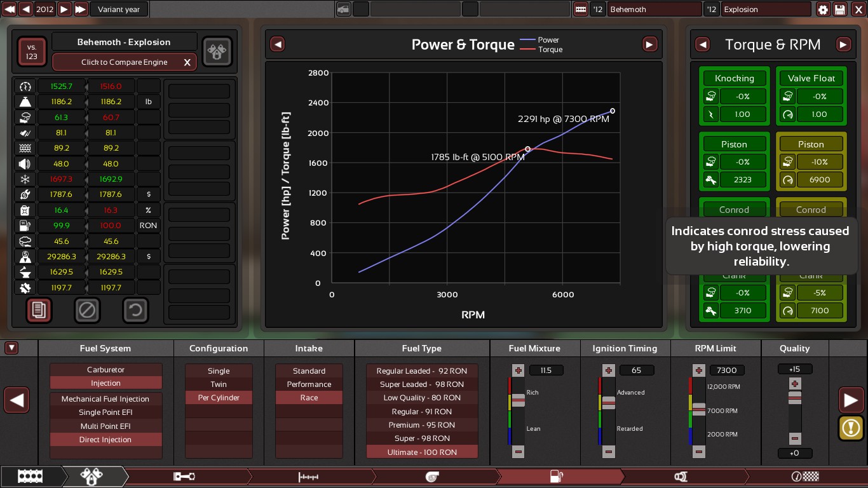Screen dimensions: 868x488
Task: Open settings gear in top bar
Action: pos(823,9)
